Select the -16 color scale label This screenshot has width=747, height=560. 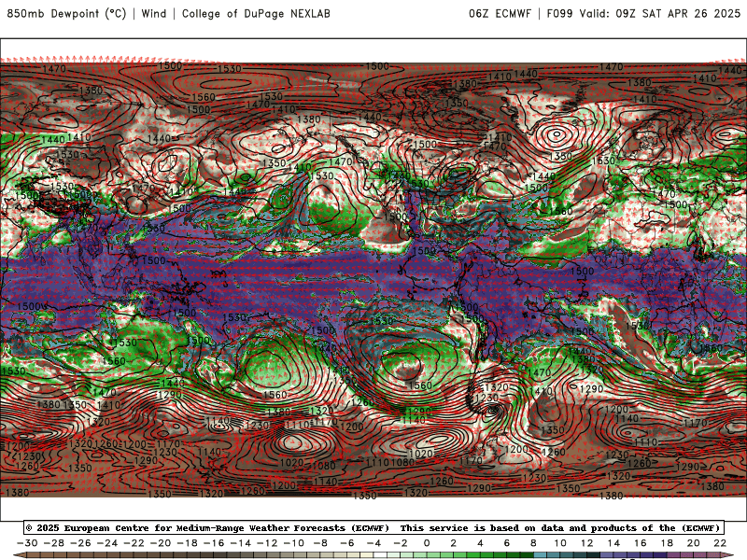coord(214,543)
